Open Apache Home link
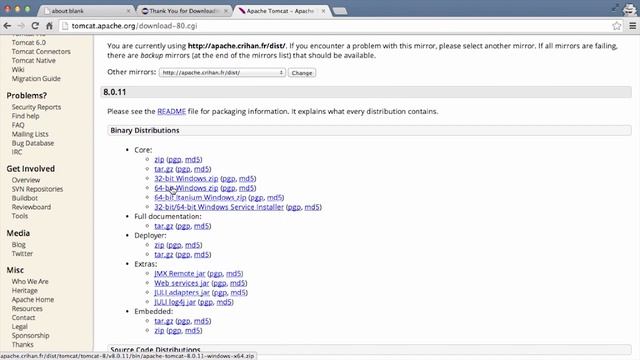 coord(33,300)
